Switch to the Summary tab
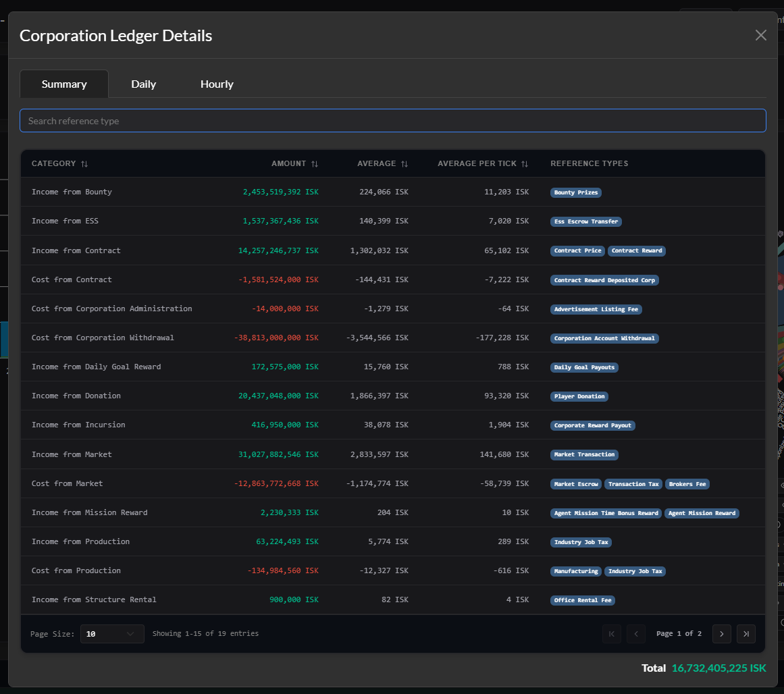 [x=64, y=84]
